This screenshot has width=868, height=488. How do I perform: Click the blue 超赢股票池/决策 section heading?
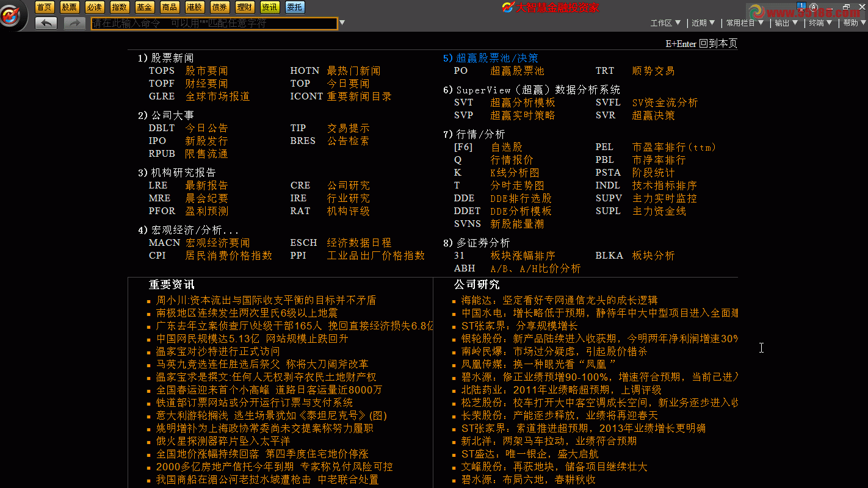point(491,58)
